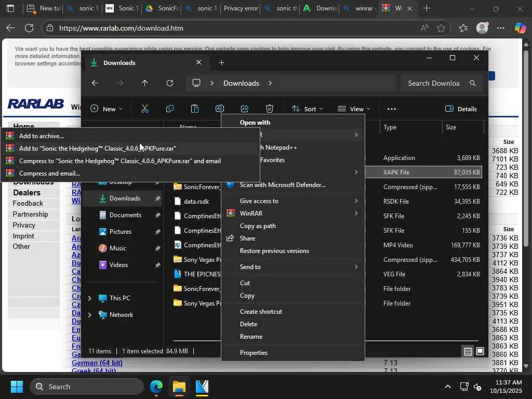Click the Windows taskbar Search box

click(87, 387)
